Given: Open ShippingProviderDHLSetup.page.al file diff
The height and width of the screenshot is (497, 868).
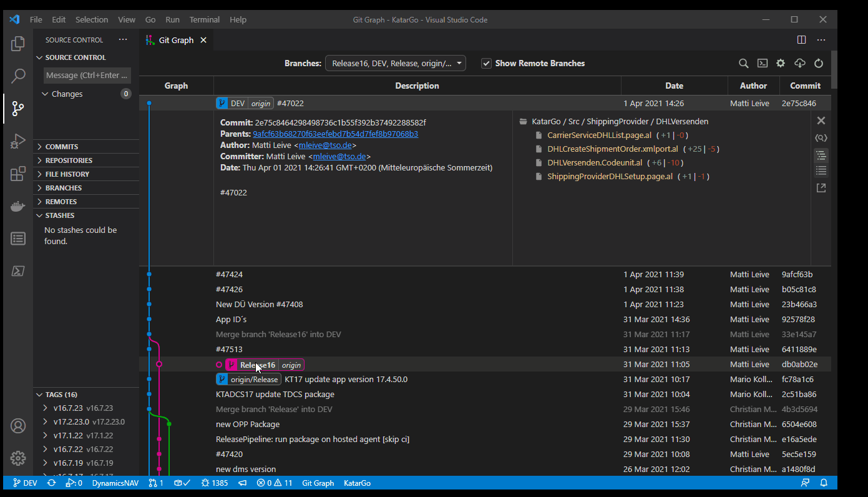Looking at the screenshot, I should (610, 176).
